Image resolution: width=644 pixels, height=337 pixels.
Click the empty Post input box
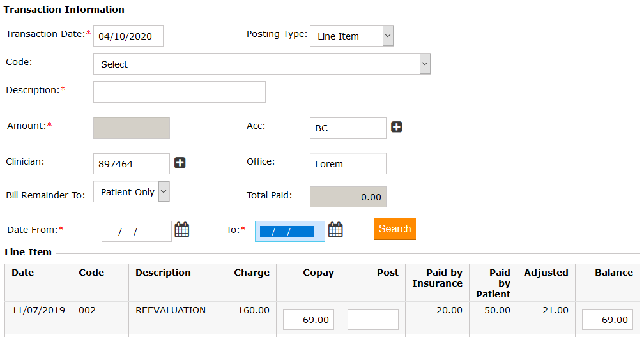pos(372,319)
